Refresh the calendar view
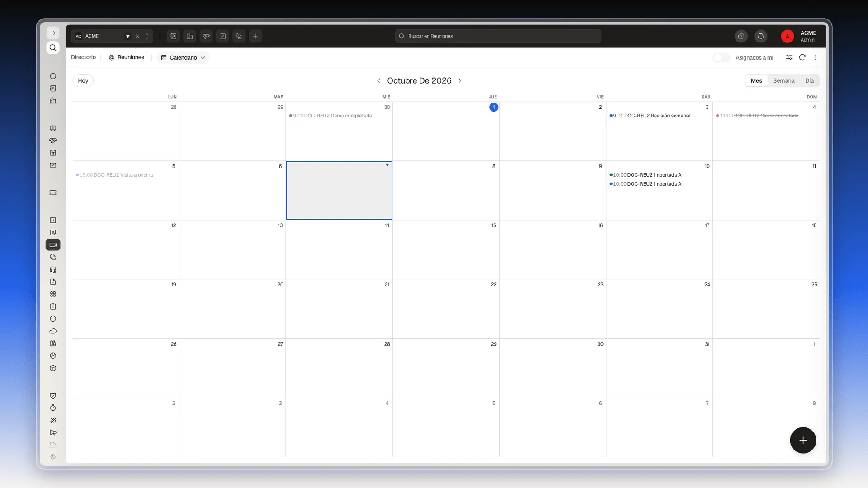 tap(802, 57)
